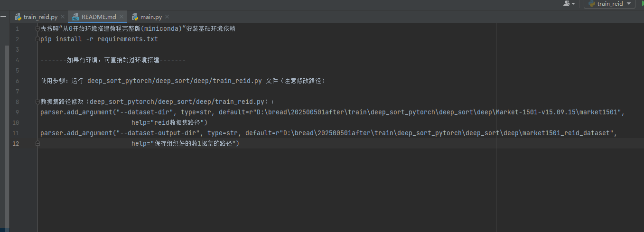Image resolution: width=644 pixels, height=232 pixels.
Task: Click the Python icon in train_reid run configuration
Action: [x=592, y=4]
